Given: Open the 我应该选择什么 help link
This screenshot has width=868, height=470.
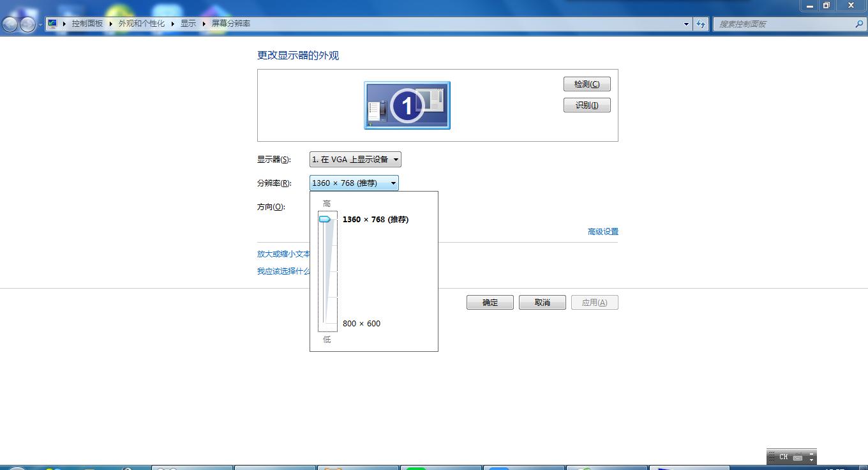Looking at the screenshot, I should point(283,271).
